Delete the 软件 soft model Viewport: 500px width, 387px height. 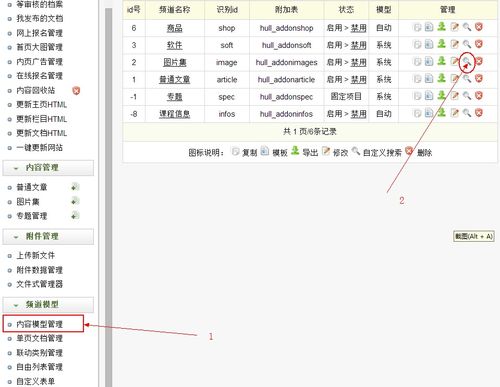(x=479, y=44)
